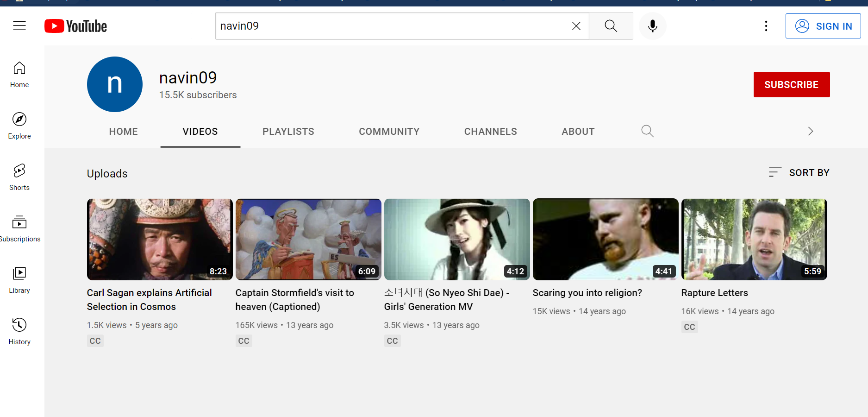Click the title 'Captain Stormfield's visit to heaven (Captioned)'

pyautogui.click(x=295, y=300)
